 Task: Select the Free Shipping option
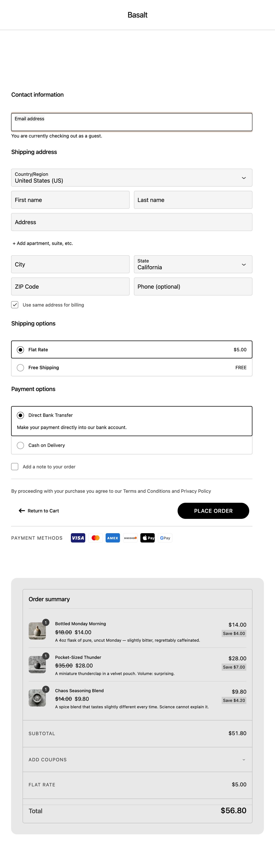click(21, 368)
